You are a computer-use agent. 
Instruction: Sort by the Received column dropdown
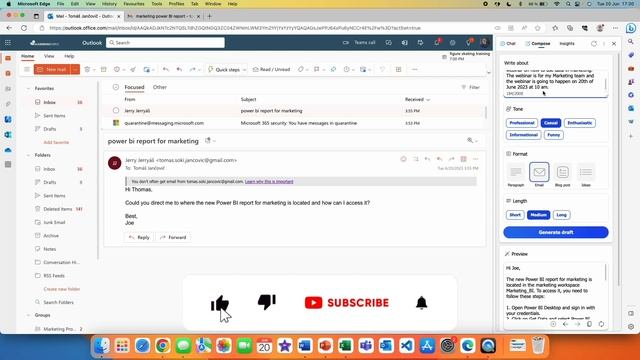click(417, 100)
